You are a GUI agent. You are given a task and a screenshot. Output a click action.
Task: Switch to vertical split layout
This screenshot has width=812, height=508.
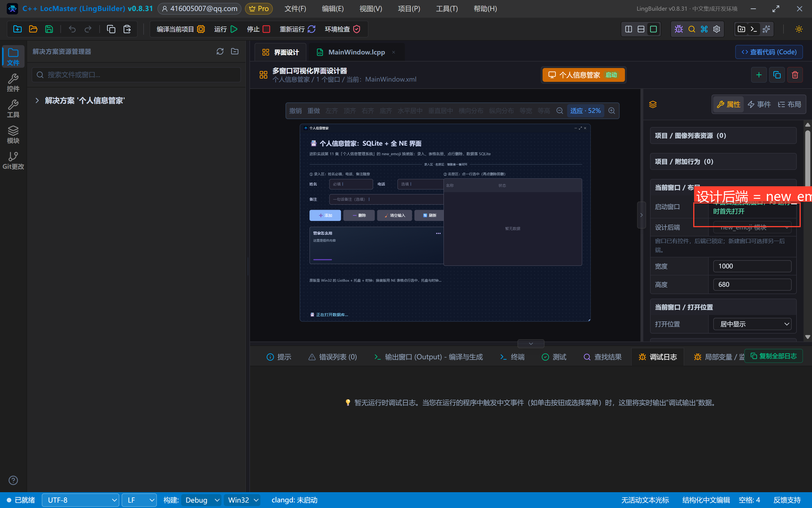tap(628, 29)
